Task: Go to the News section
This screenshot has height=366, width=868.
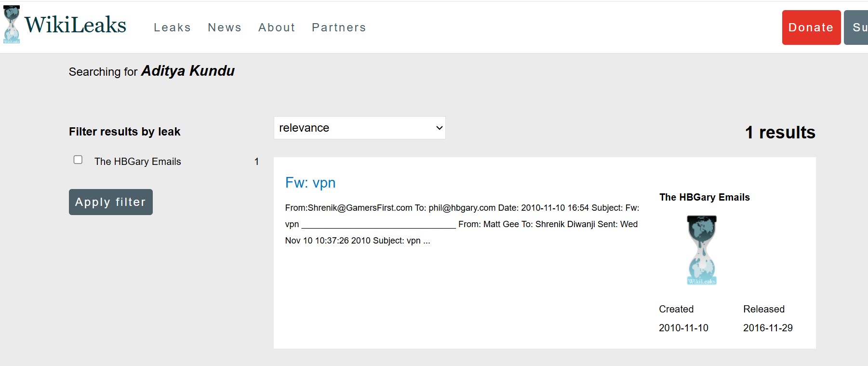Action: click(225, 27)
